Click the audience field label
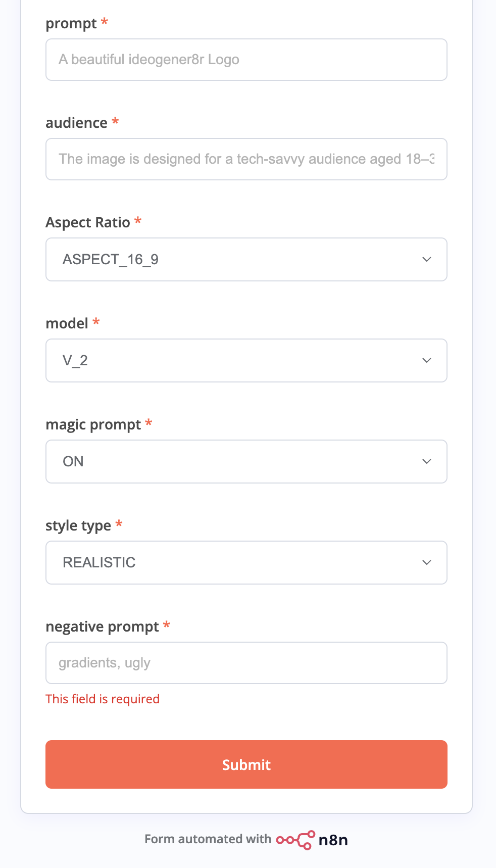The width and height of the screenshot is (496, 868). pyautogui.click(x=77, y=123)
